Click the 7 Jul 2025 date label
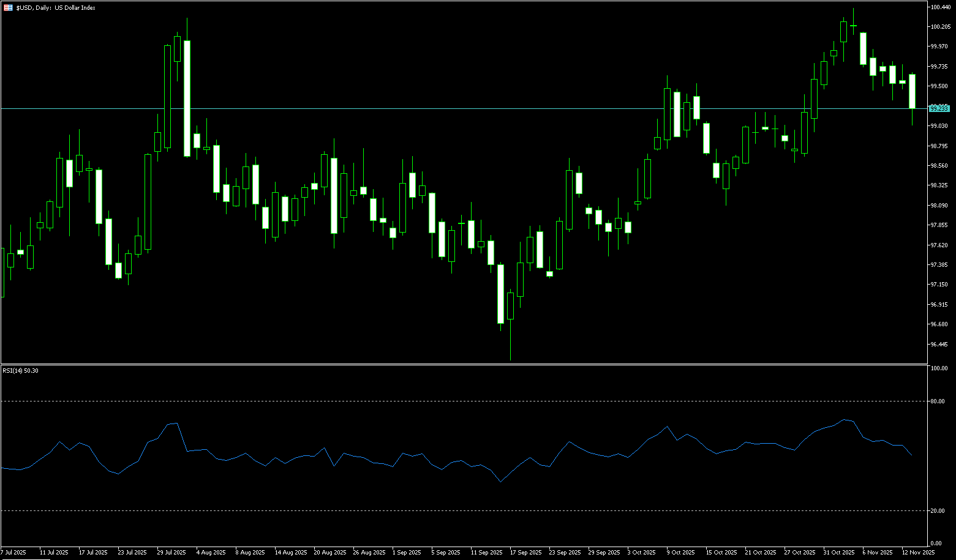The width and height of the screenshot is (956, 560). (14, 553)
